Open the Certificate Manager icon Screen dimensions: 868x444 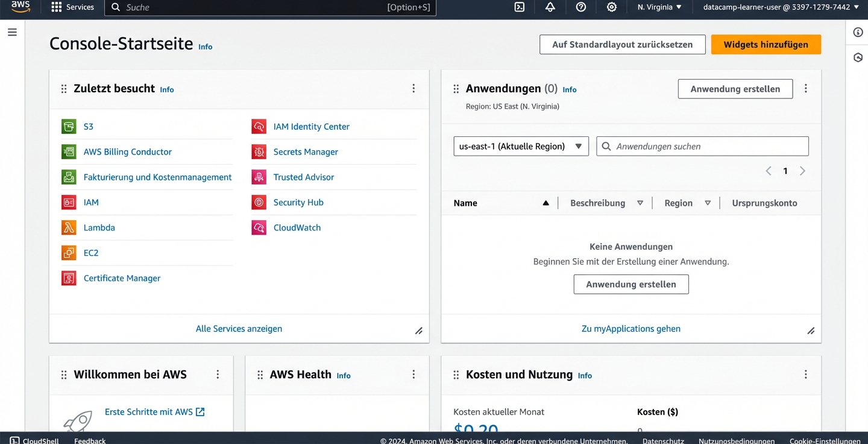[69, 278]
